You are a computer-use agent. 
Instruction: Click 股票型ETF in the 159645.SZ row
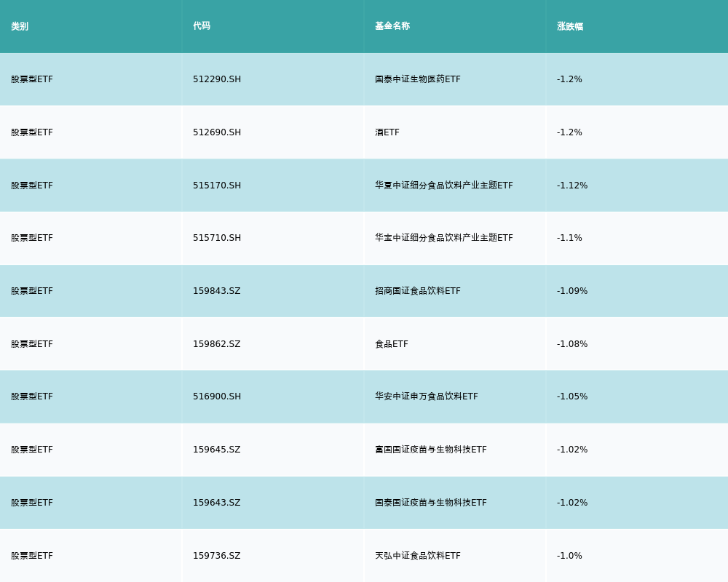[32, 450]
